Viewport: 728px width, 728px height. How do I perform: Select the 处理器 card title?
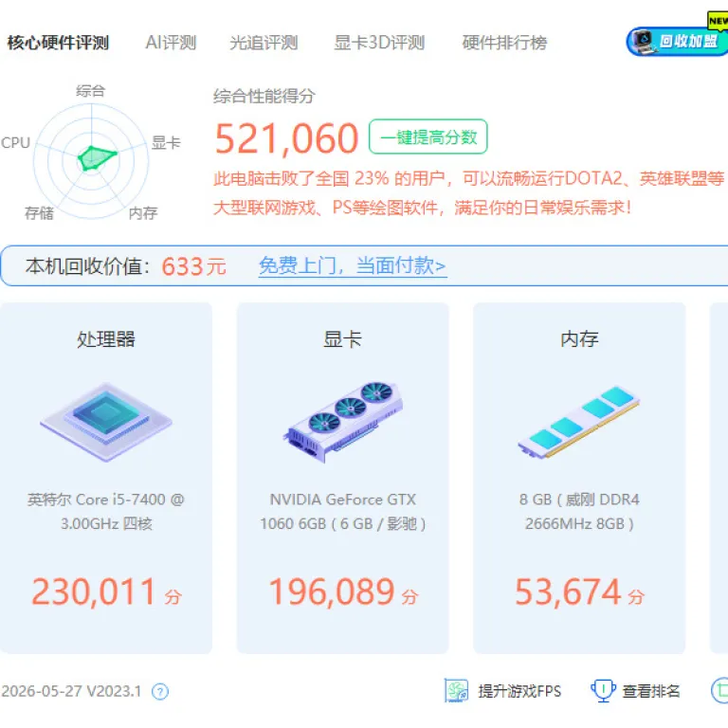click(x=106, y=339)
